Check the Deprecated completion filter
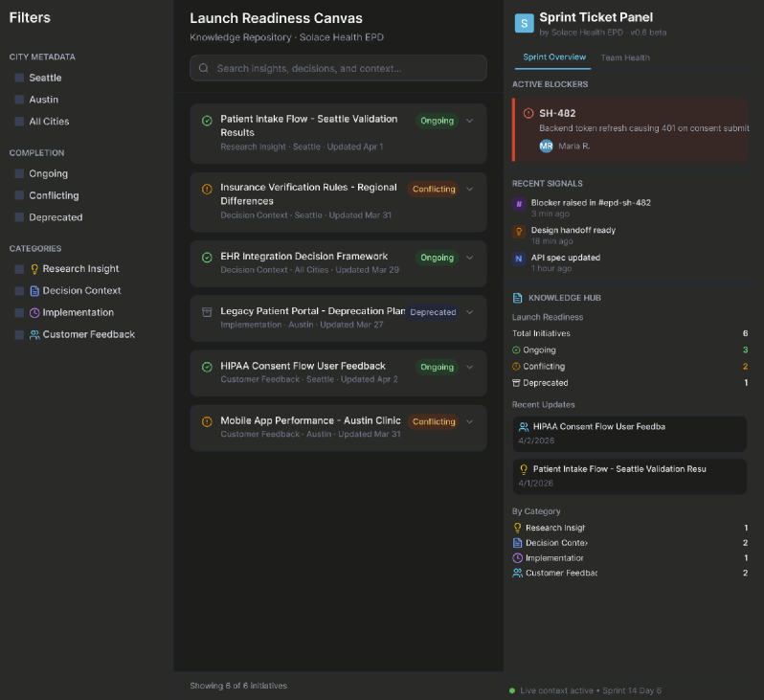Screen dimensions: 764x700 [x=19, y=217]
